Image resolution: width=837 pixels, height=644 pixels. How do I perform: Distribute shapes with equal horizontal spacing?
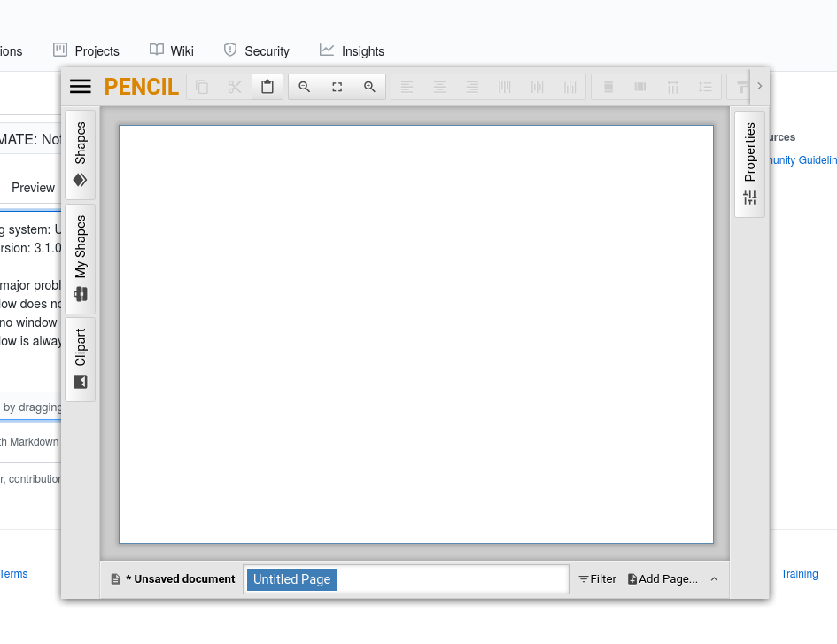click(x=672, y=87)
